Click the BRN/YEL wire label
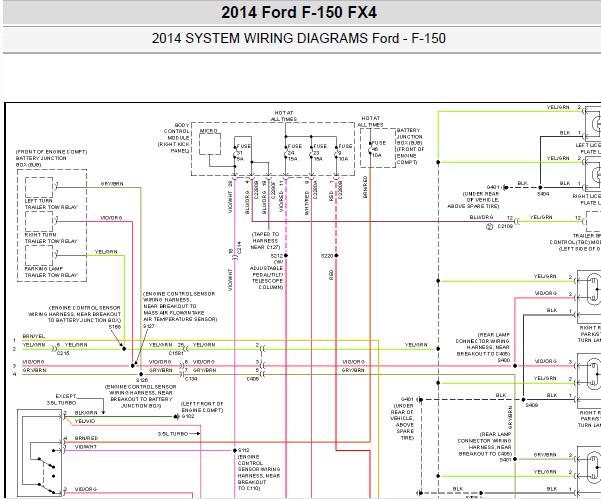601x499 pixels. 34,336
